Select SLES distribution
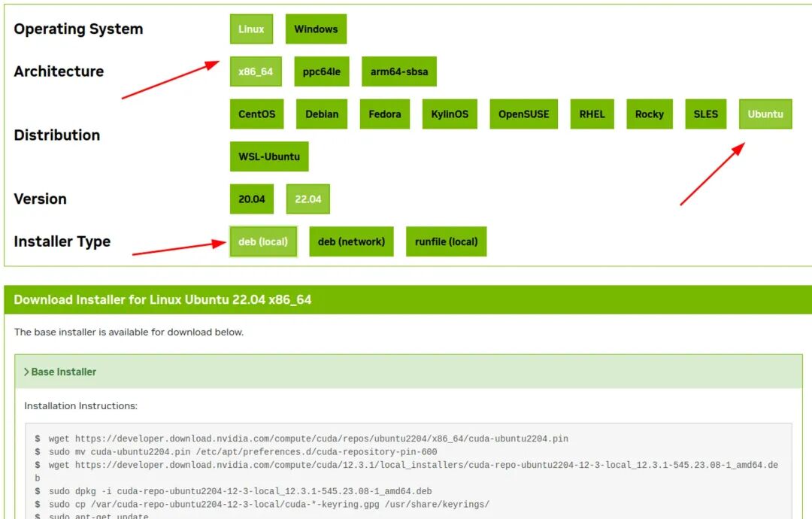The width and height of the screenshot is (812, 519). (x=706, y=114)
